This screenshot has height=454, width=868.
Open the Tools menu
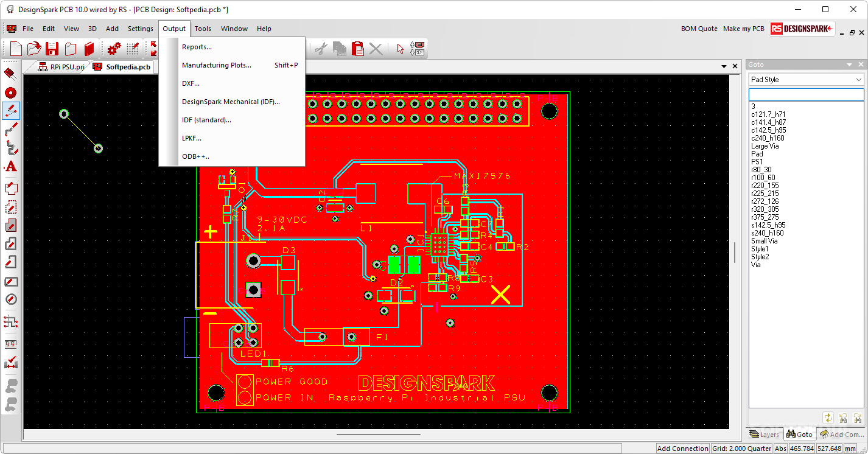click(203, 29)
